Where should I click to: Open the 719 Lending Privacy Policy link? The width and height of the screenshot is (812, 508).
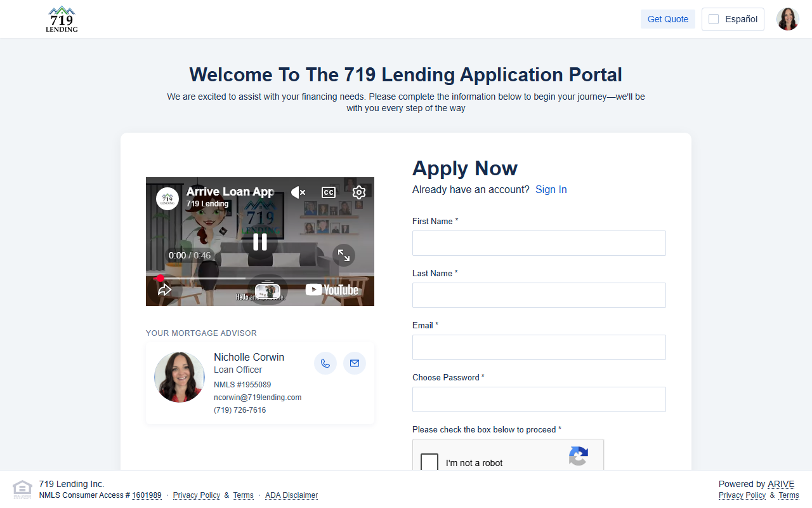[x=197, y=495]
